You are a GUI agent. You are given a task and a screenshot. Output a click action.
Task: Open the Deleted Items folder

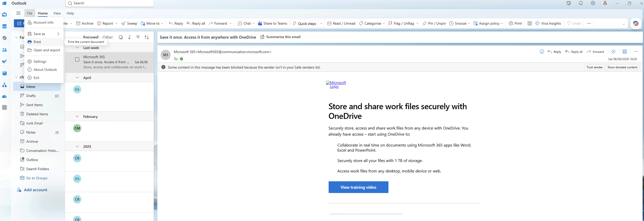click(x=37, y=114)
